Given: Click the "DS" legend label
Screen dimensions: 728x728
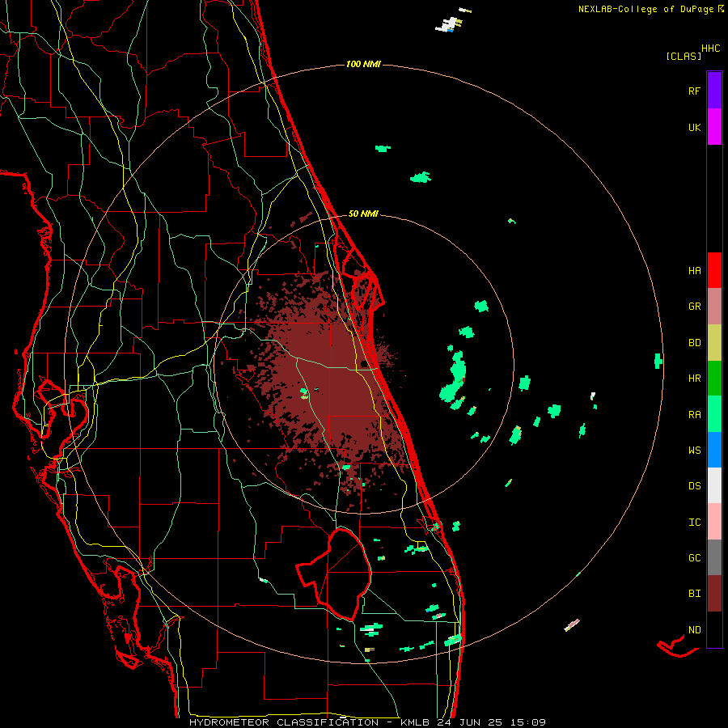Looking at the screenshot, I should (x=694, y=486).
